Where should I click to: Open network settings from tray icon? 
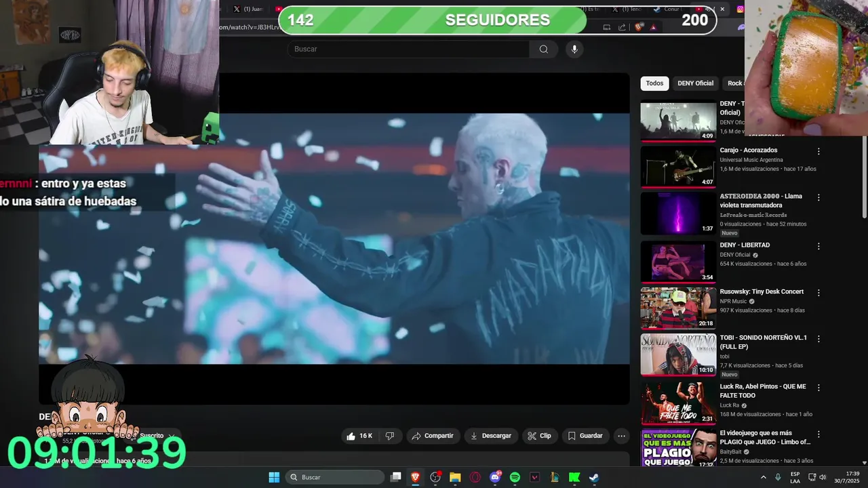click(x=812, y=477)
